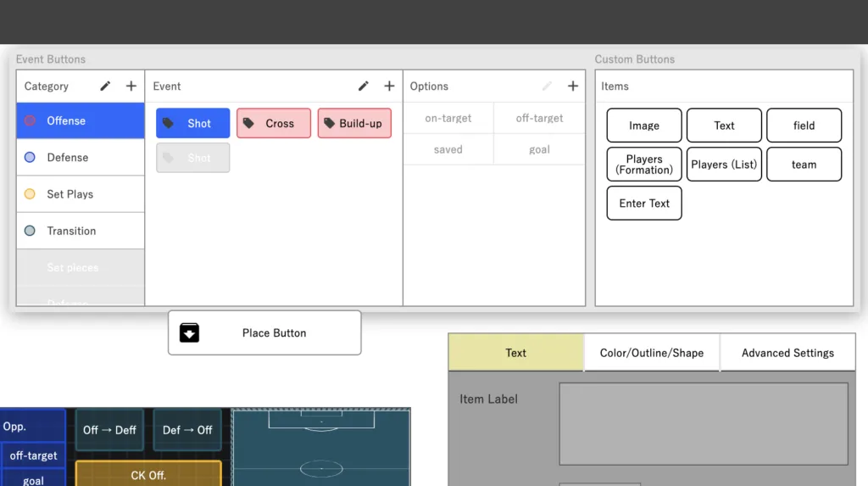Click the gray Transition color dot
Image resolution: width=868 pixels, height=486 pixels.
pos(30,231)
